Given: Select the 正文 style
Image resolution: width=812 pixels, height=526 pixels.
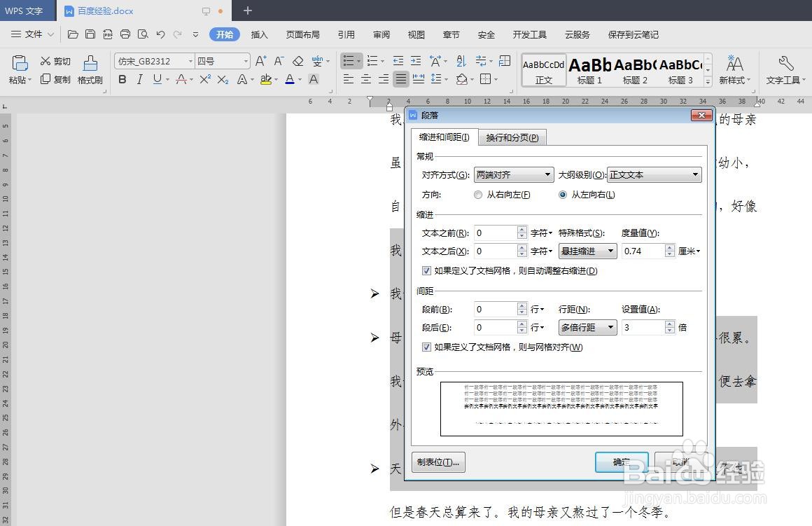Looking at the screenshot, I should click(544, 70).
